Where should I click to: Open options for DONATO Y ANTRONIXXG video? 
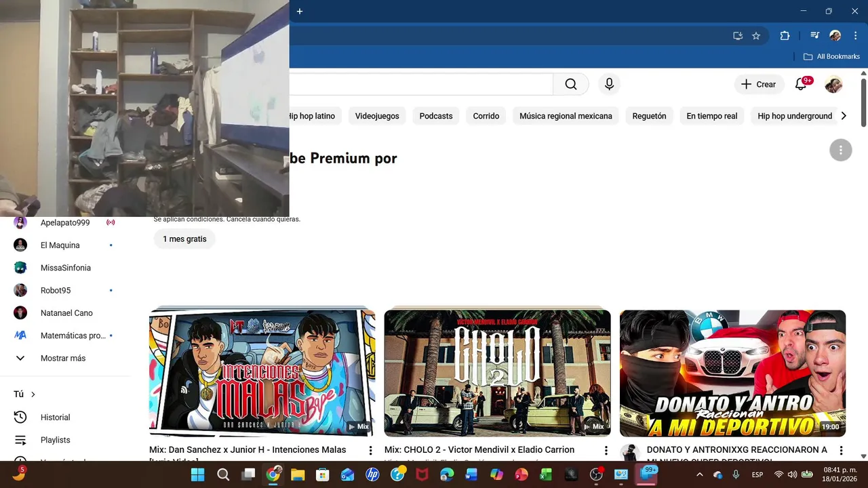(x=841, y=450)
